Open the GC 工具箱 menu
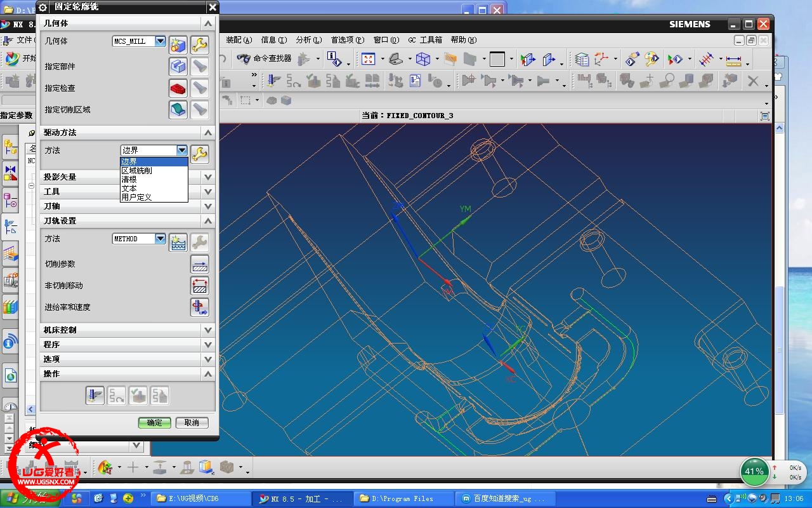The width and height of the screenshot is (812, 508). click(x=425, y=39)
